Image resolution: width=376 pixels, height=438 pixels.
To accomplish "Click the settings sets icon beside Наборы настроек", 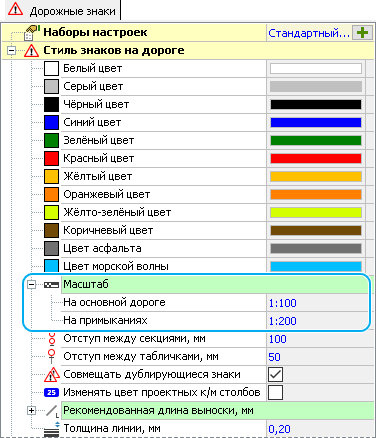I will pyautogui.click(x=32, y=32).
